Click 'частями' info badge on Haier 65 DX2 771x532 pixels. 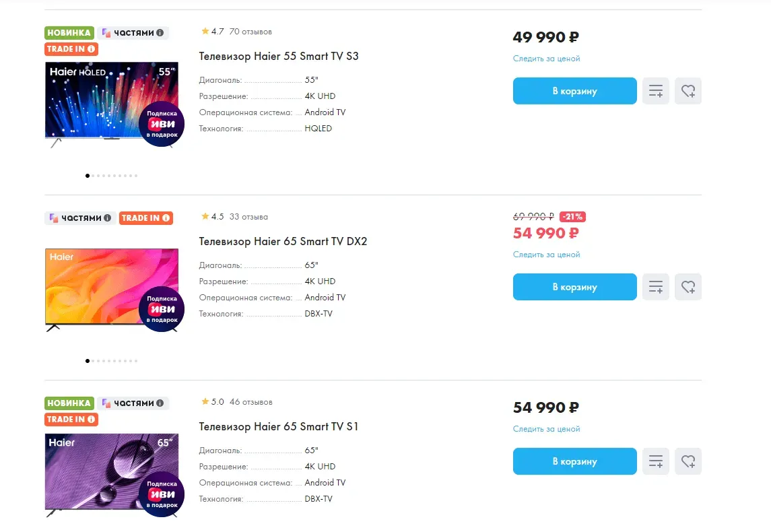(79, 218)
